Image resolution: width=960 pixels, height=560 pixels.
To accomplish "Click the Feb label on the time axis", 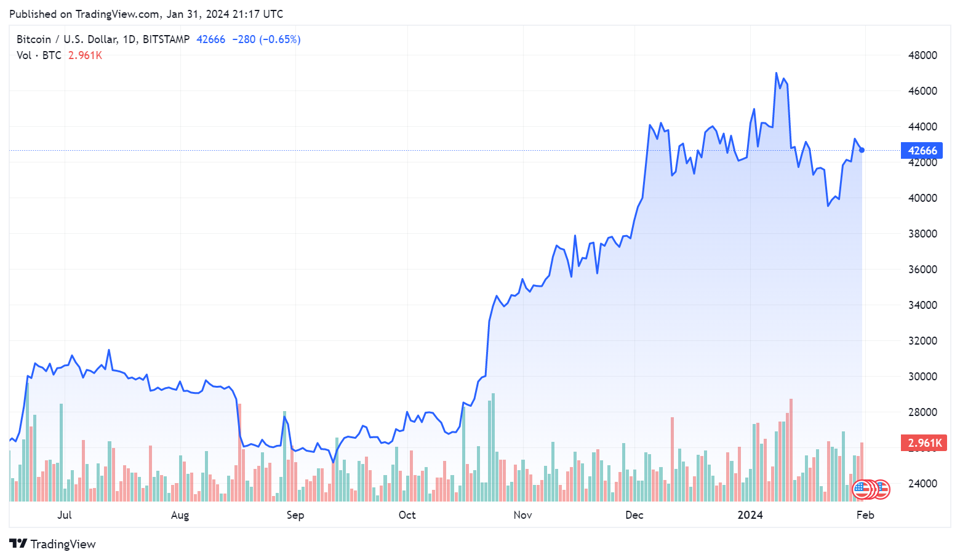I will pyautogui.click(x=865, y=515).
